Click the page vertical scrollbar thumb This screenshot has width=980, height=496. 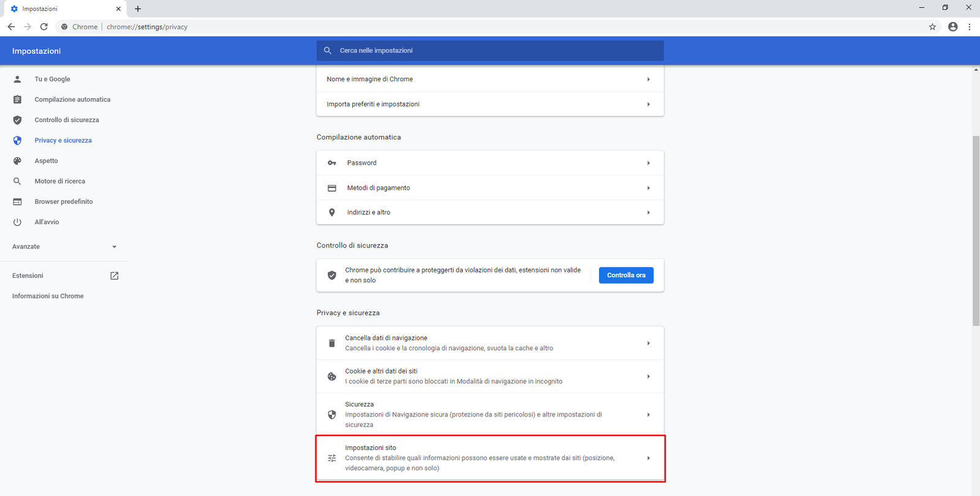tap(976, 230)
